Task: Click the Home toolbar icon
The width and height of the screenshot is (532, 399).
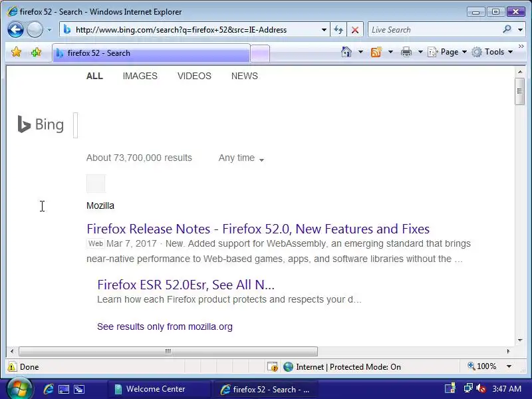Action: tap(346, 52)
